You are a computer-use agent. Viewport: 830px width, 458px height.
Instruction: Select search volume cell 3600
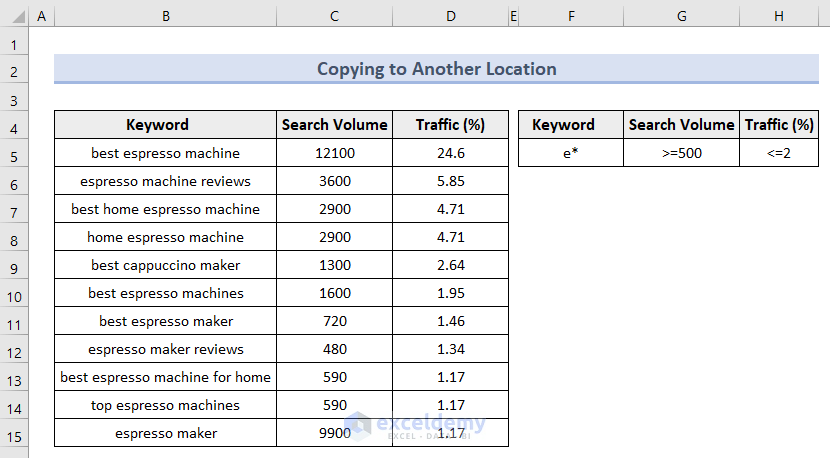point(334,181)
